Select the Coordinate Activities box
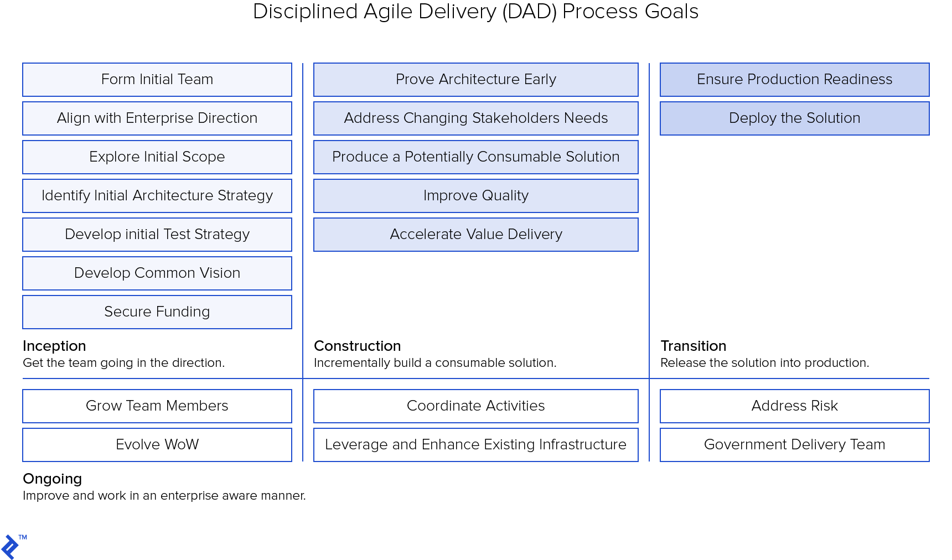952x560 pixels. 476,406
